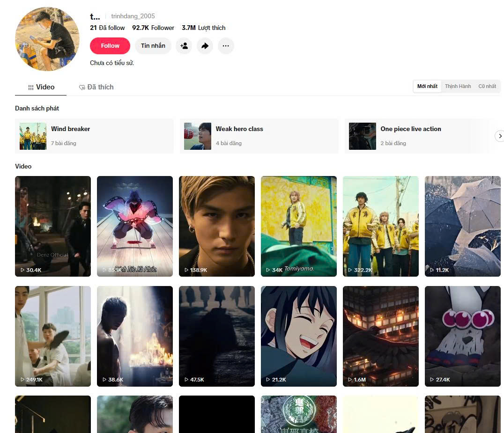This screenshot has width=504, height=433.
Task: Click the 3.7M Lượt thích count
Action: (203, 28)
